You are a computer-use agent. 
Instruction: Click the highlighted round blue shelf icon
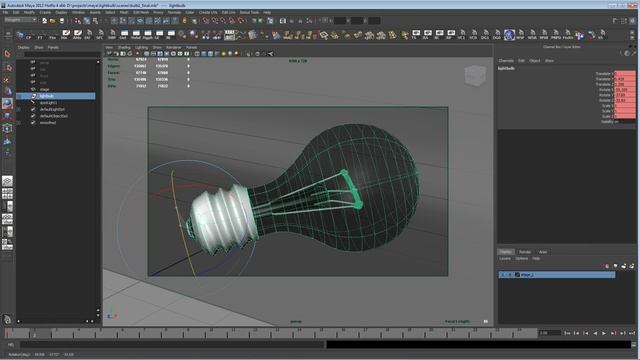(x=509, y=35)
